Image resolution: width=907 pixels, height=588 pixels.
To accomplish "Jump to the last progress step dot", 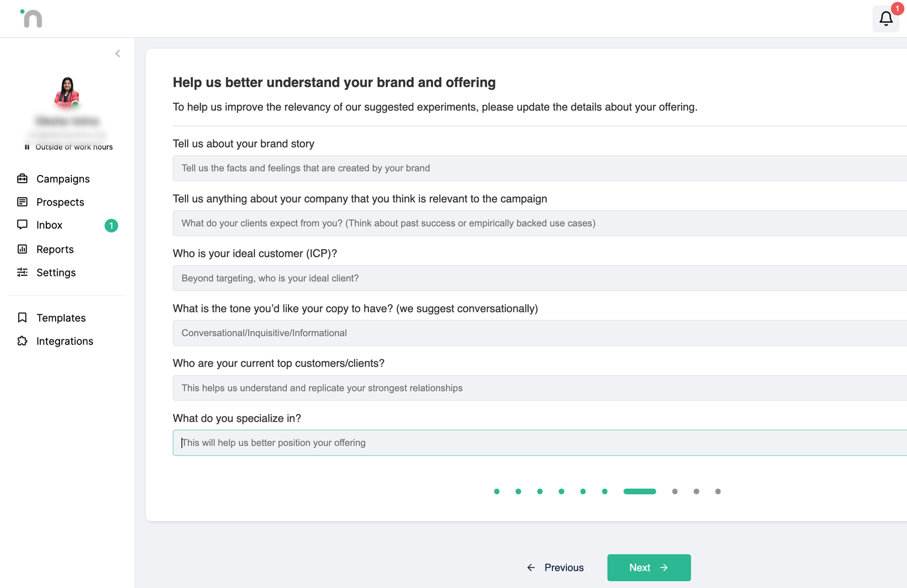I will coord(718,492).
